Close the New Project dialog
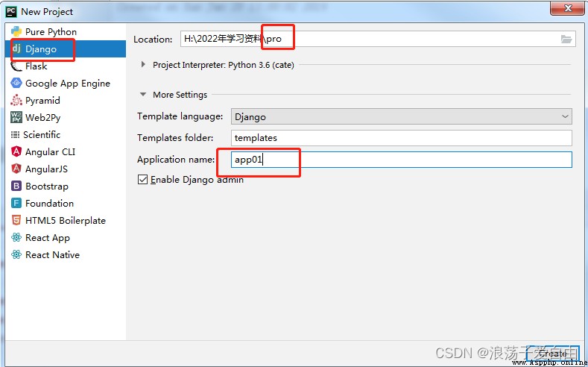This screenshot has width=588, height=367. (567, 8)
